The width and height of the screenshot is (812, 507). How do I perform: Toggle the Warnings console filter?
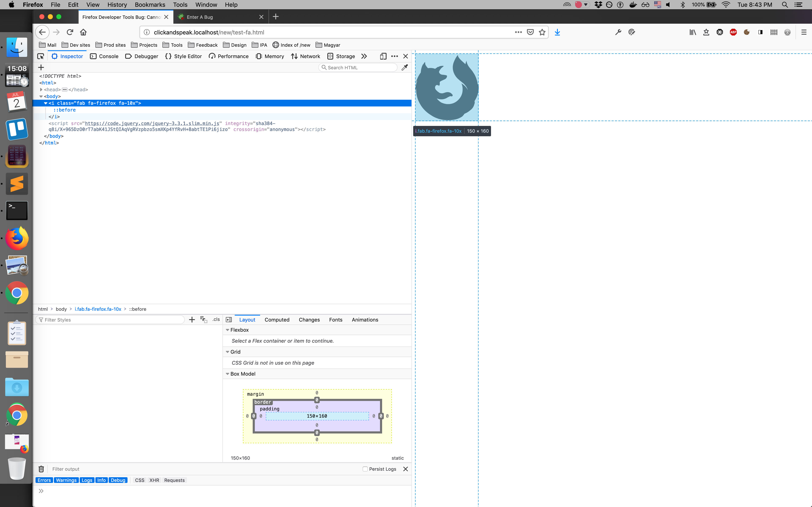point(66,480)
